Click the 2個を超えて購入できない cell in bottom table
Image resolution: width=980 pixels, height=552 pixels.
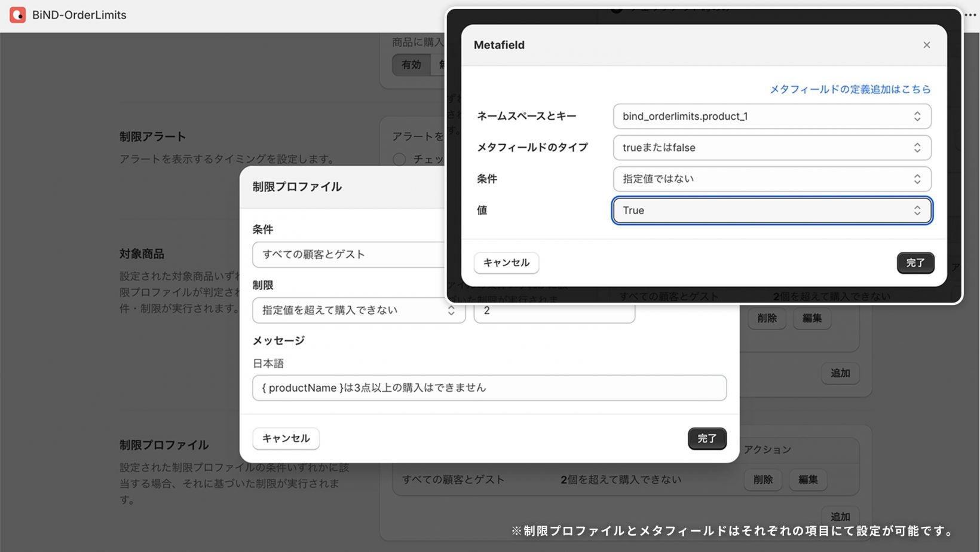coord(620,480)
